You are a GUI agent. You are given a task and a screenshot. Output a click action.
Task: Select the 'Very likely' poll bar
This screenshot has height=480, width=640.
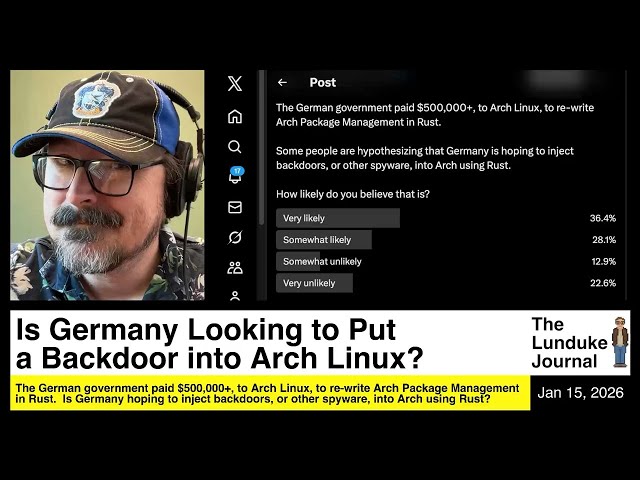338,218
